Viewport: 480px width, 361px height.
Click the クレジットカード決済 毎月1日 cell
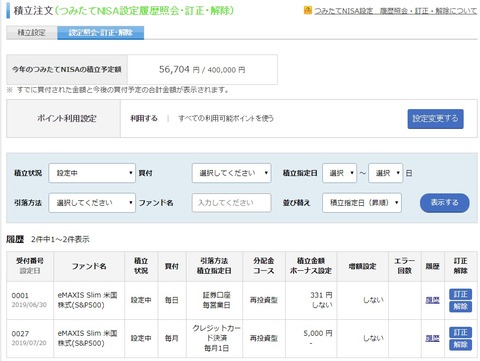click(x=216, y=338)
